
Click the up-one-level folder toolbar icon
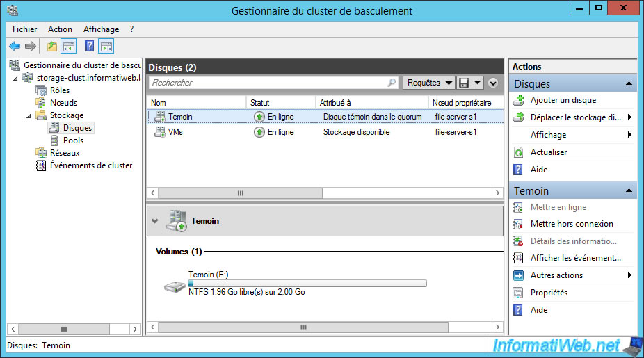coord(51,47)
